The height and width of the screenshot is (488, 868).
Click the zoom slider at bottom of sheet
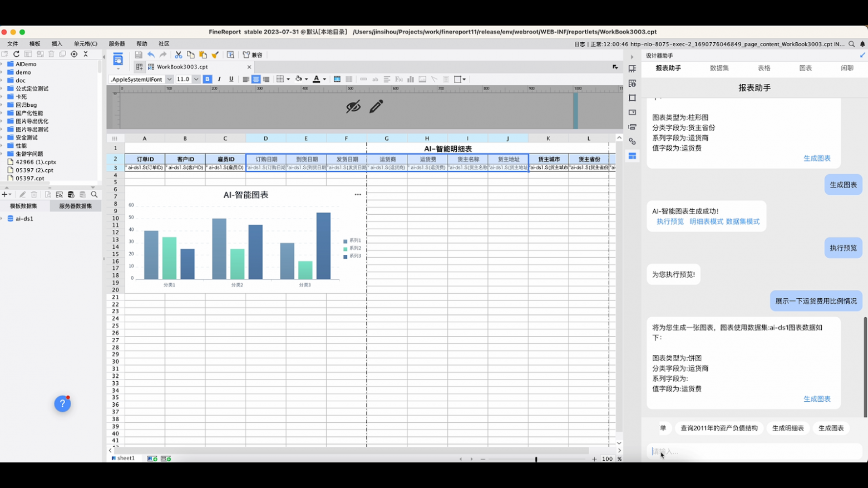pos(536,459)
